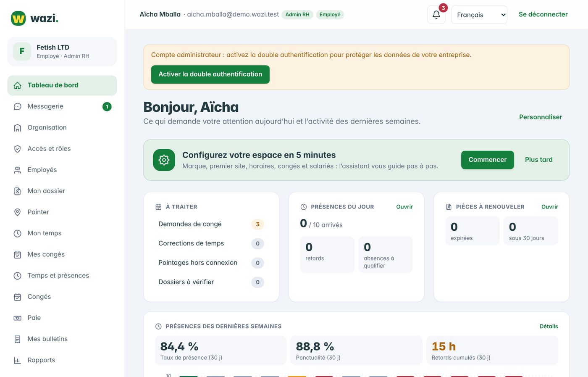The width and height of the screenshot is (588, 377).
Task: Click the Accès et rôles shield icon
Action: (17, 149)
